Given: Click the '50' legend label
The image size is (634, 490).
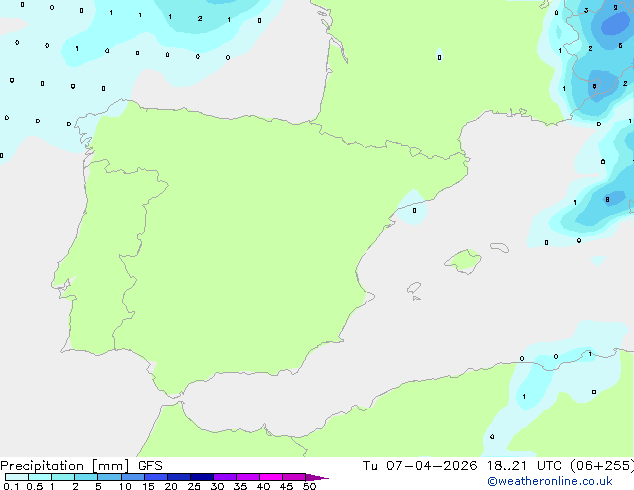Looking at the screenshot, I should 309,486.
